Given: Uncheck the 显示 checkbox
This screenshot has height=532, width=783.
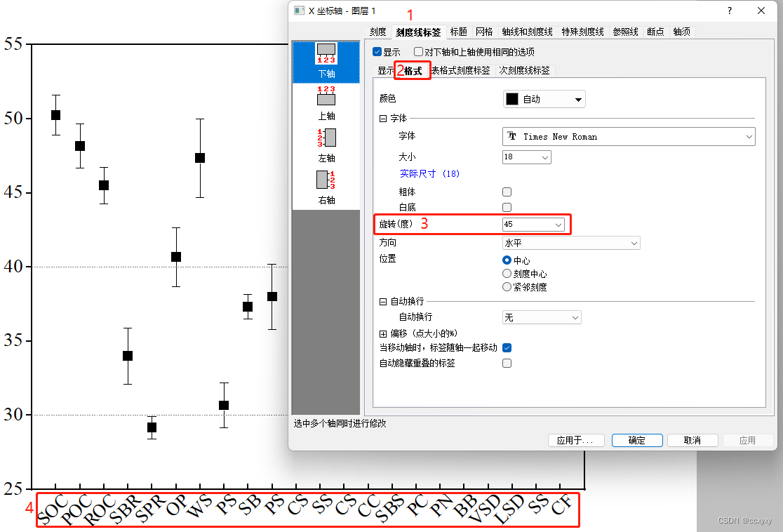Looking at the screenshot, I should click(x=377, y=52).
